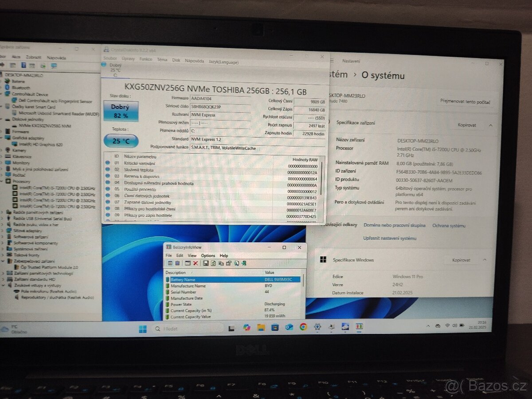Open the Options menu in BatteryInfoView
This screenshot has width=532, height=399.
[208, 255]
